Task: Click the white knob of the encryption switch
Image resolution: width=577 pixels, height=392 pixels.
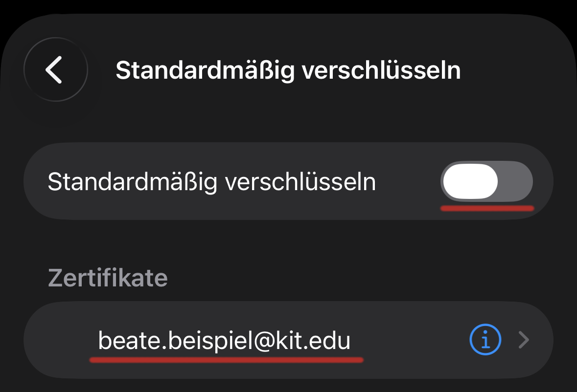Action: click(470, 182)
